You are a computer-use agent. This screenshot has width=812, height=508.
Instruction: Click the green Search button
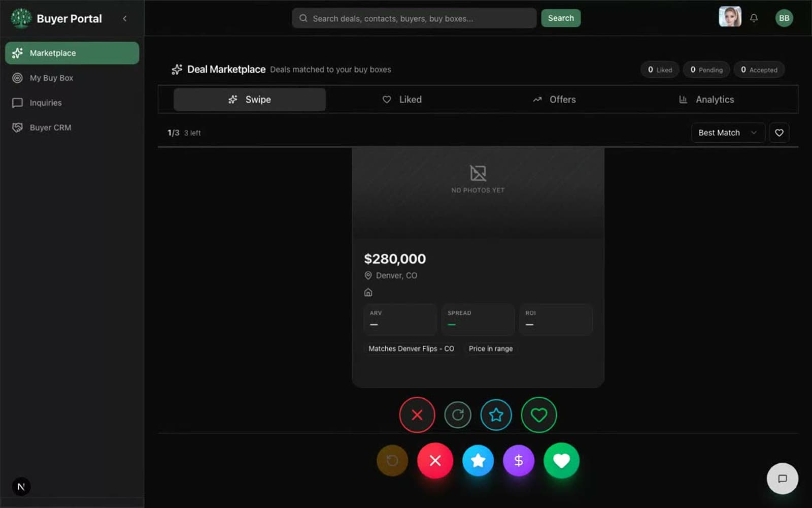tap(561, 18)
